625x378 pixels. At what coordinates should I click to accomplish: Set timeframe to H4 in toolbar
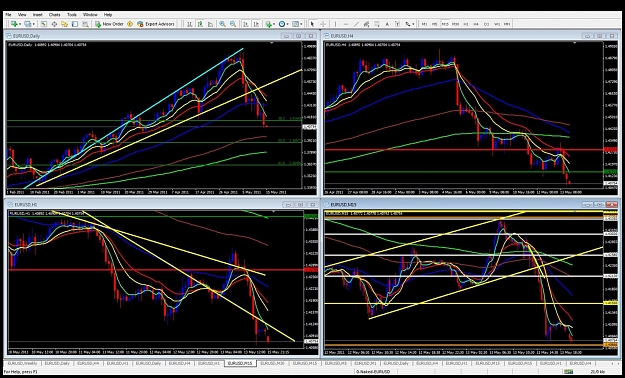476,24
